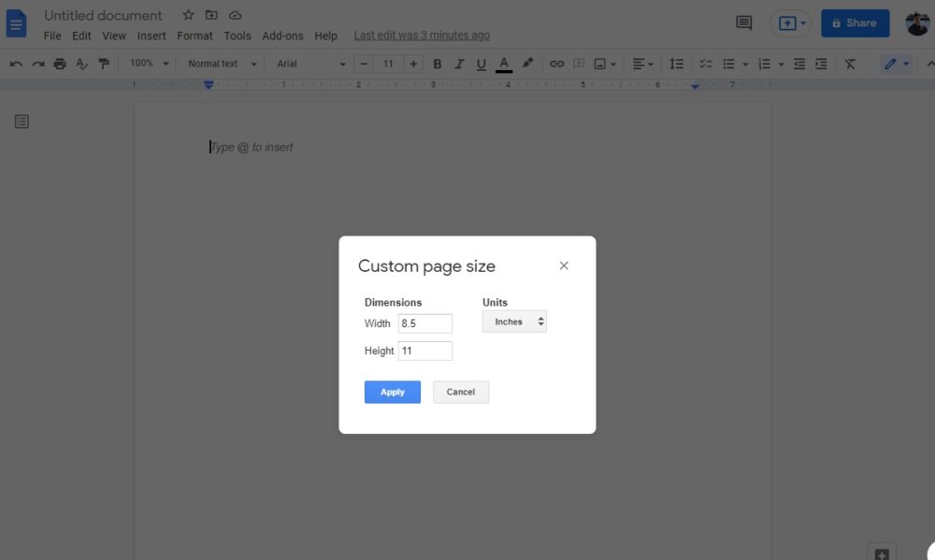Screen dimensions: 935x560
Task: Open the zoom level dropdown
Action: pyautogui.click(x=147, y=64)
